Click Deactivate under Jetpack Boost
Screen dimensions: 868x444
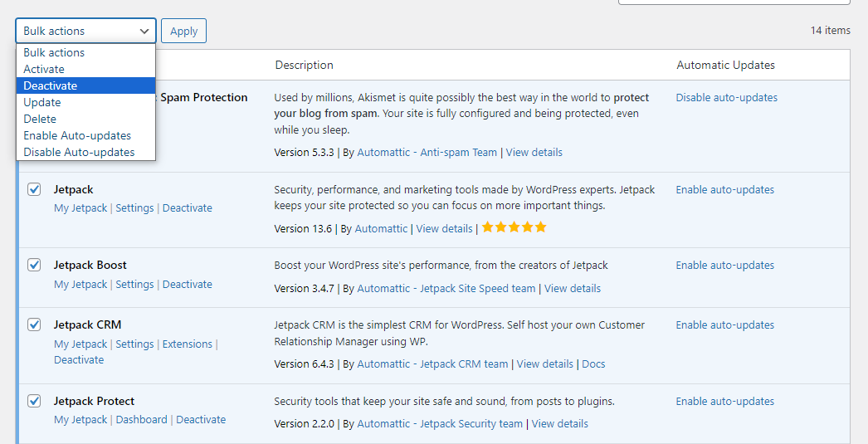pos(187,284)
